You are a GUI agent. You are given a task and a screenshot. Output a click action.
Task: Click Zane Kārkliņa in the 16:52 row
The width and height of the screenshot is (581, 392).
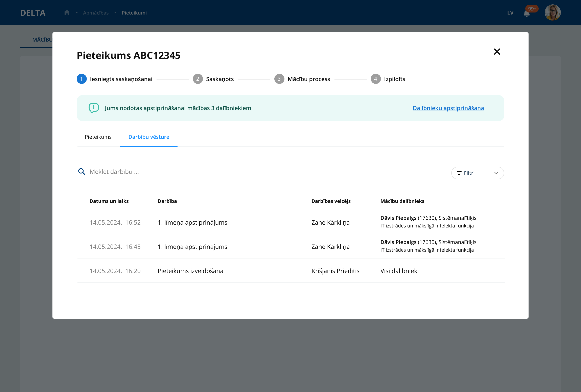[330, 222]
